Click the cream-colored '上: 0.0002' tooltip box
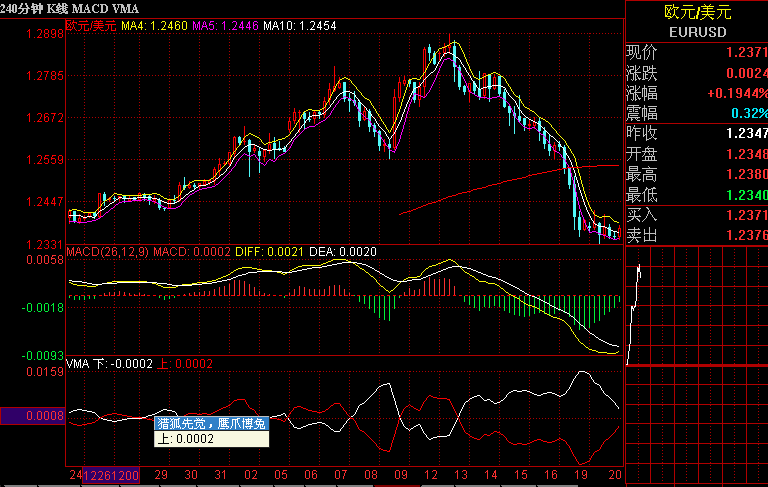This screenshot has width=768, height=487. tap(212, 439)
